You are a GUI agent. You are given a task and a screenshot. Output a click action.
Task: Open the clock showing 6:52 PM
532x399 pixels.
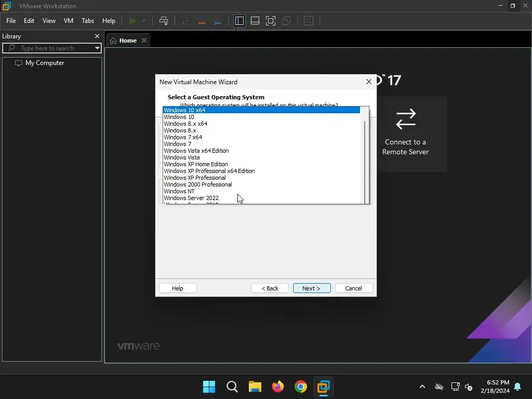point(495,387)
